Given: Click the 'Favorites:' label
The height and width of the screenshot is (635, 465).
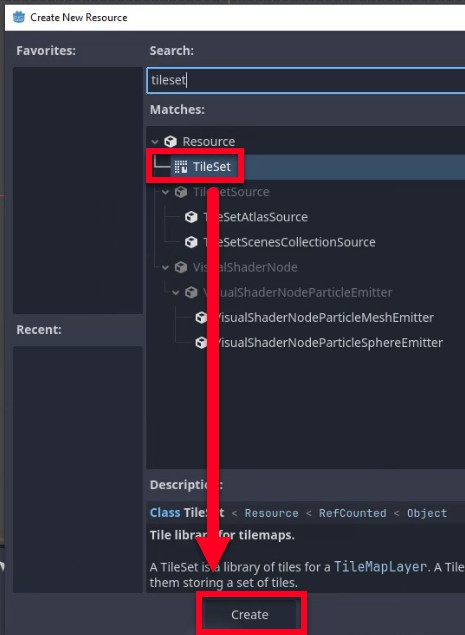Looking at the screenshot, I should (46, 51).
